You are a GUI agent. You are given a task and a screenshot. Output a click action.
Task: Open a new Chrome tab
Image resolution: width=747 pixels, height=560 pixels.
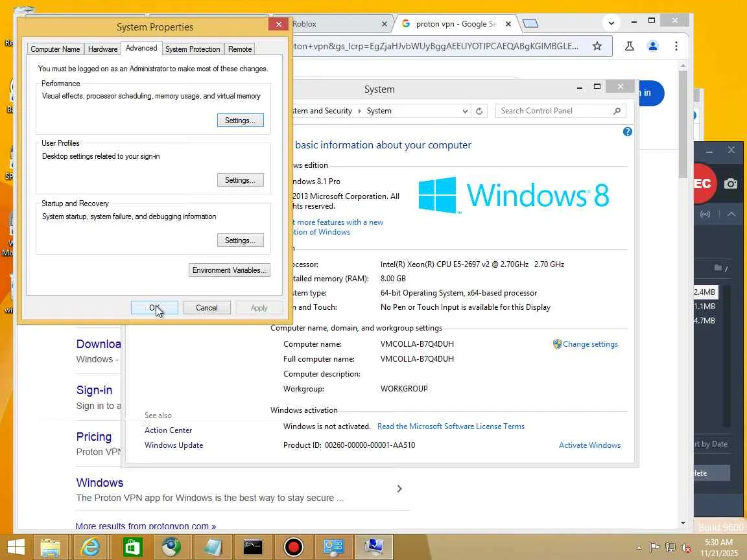click(530, 23)
